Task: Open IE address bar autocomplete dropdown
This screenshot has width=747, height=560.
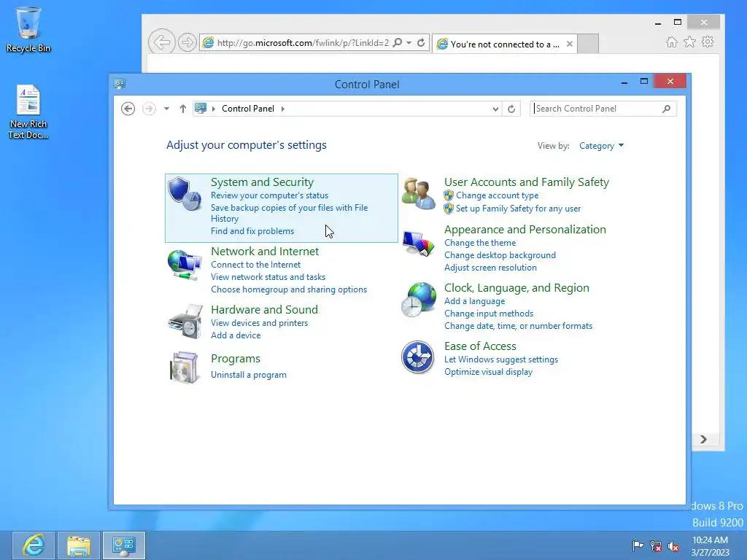Action: pos(409,43)
